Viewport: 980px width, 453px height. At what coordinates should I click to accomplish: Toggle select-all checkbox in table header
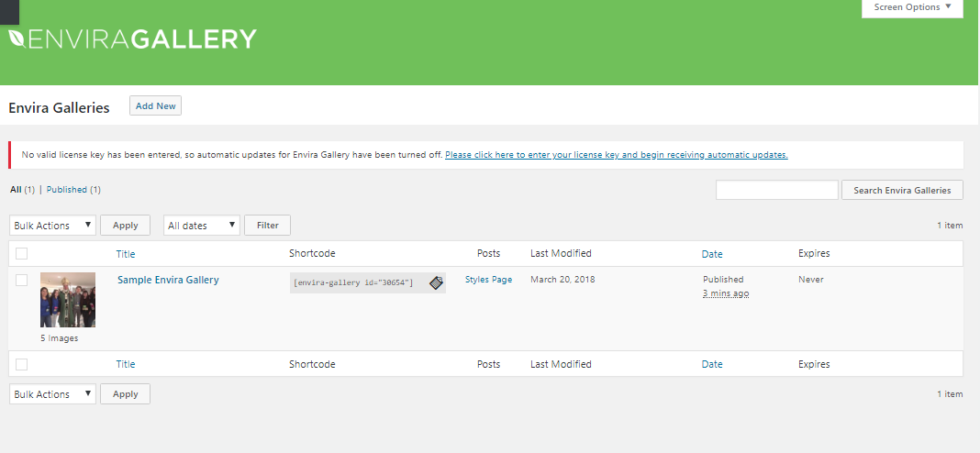pyautogui.click(x=22, y=254)
